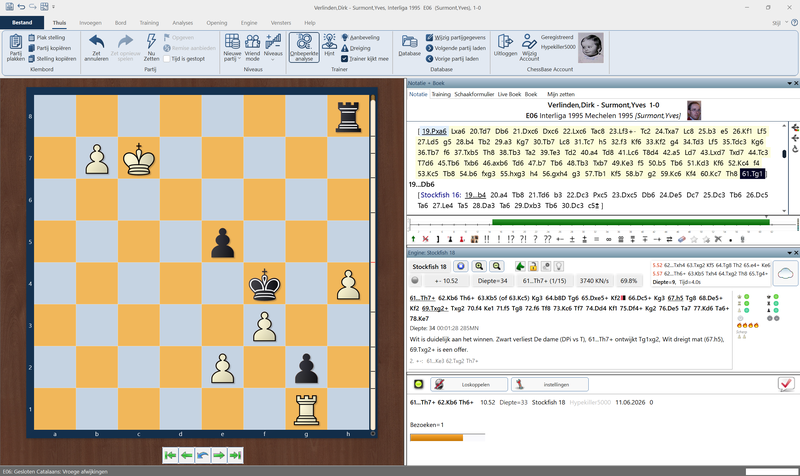Toggle the engine lock icon

click(x=533, y=266)
